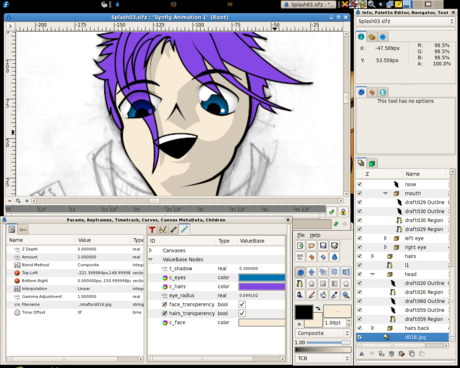This screenshot has height=368, width=460.
Task: Select the Sketch tool
Action: click(323, 295)
